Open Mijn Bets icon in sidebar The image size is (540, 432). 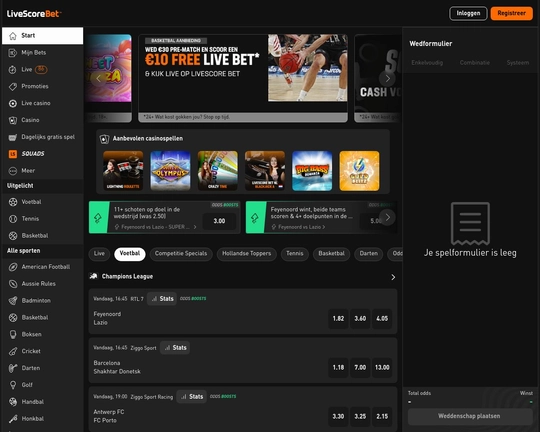click(13, 53)
